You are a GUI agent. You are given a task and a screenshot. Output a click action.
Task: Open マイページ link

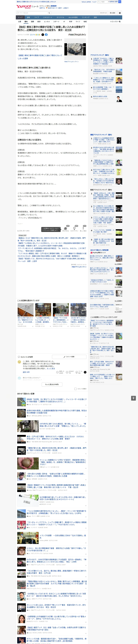point(103,13)
